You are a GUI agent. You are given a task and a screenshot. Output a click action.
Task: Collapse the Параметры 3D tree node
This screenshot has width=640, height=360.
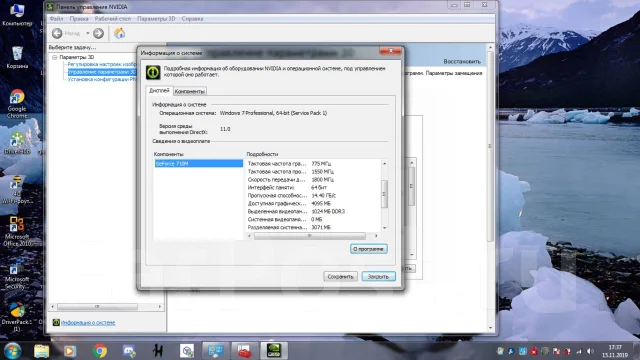coord(55,58)
